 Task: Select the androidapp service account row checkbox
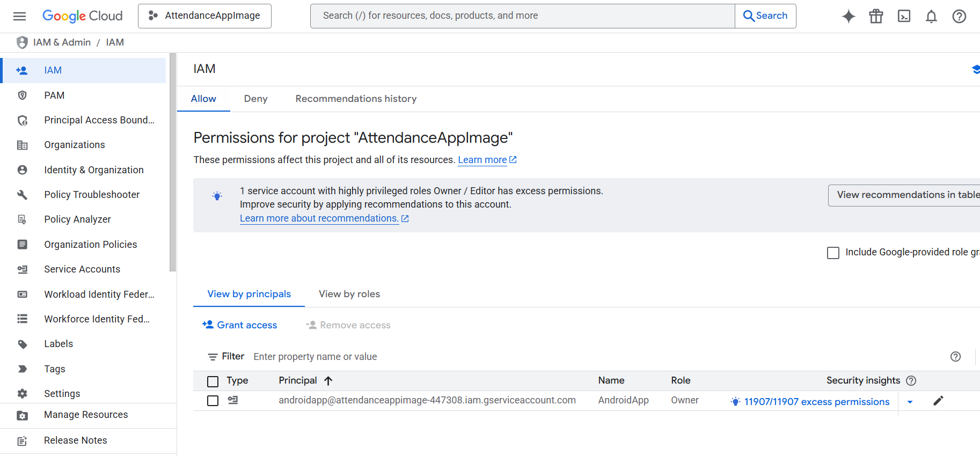pos(213,401)
